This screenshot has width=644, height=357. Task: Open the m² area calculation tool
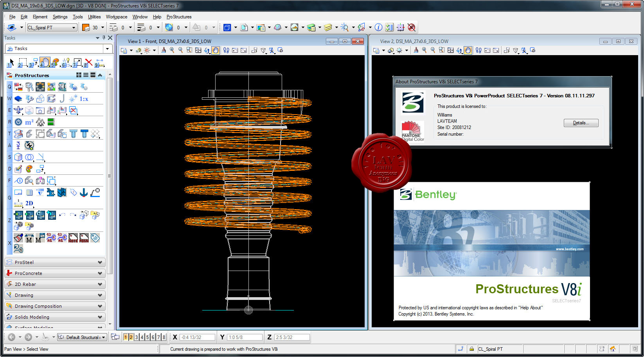tap(29, 122)
